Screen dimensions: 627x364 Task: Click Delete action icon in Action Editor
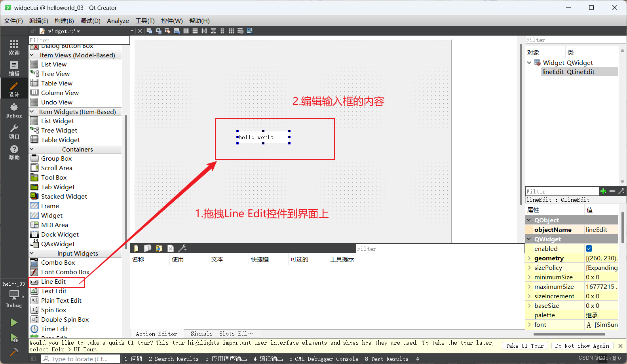171,248
